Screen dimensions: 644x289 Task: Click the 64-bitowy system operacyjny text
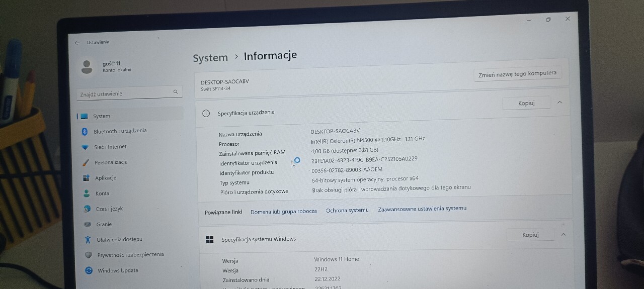[x=365, y=179]
